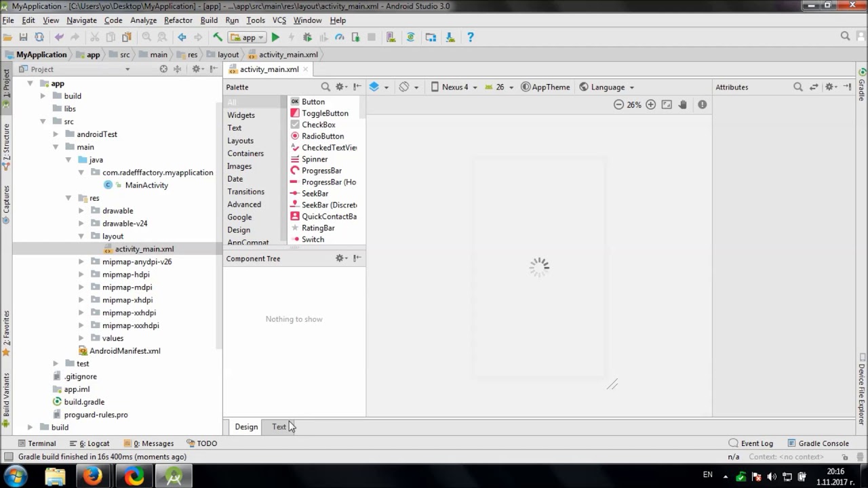This screenshot has width=868, height=488.
Task: Run the app with the green play button
Action: pyautogui.click(x=275, y=37)
